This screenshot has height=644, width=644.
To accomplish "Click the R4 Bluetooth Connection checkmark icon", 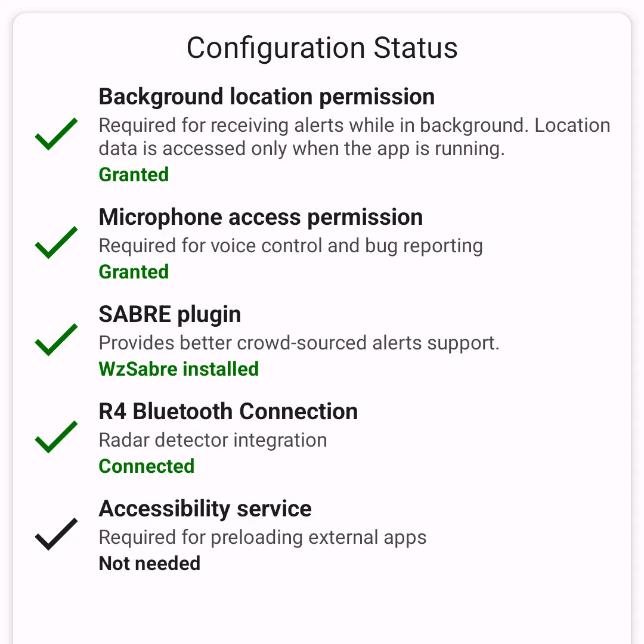I will click(56, 437).
